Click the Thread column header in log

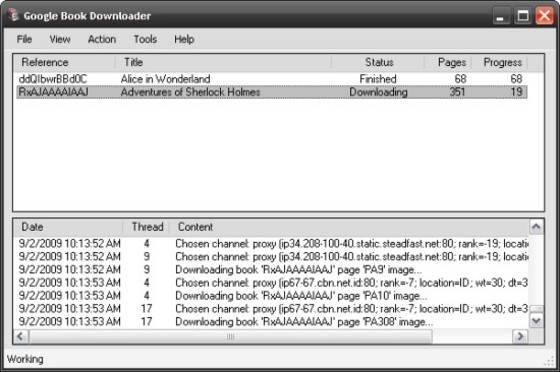[146, 227]
